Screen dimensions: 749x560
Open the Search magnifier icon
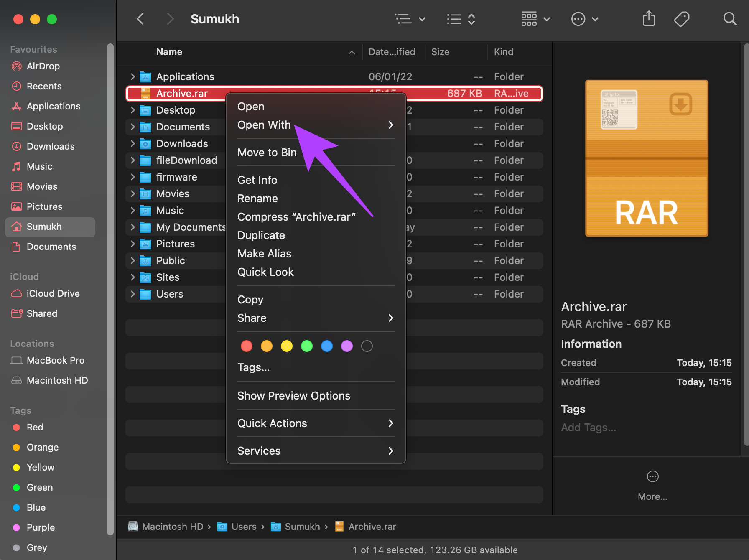(730, 19)
